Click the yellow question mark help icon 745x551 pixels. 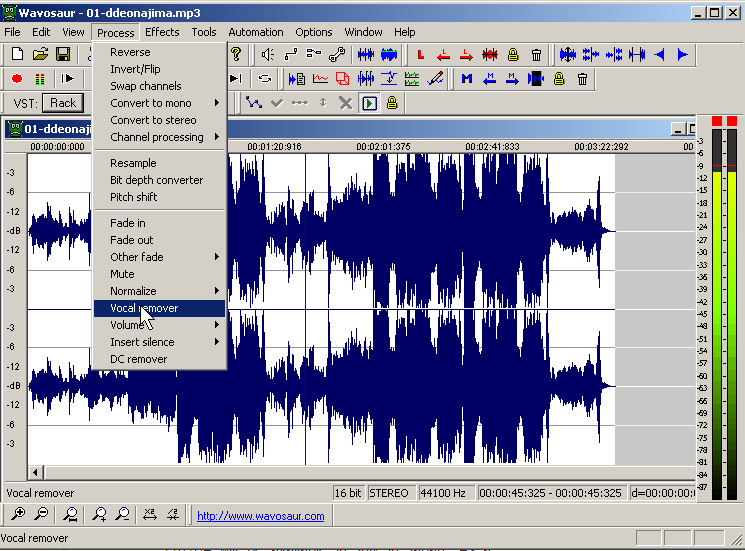(x=236, y=54)
